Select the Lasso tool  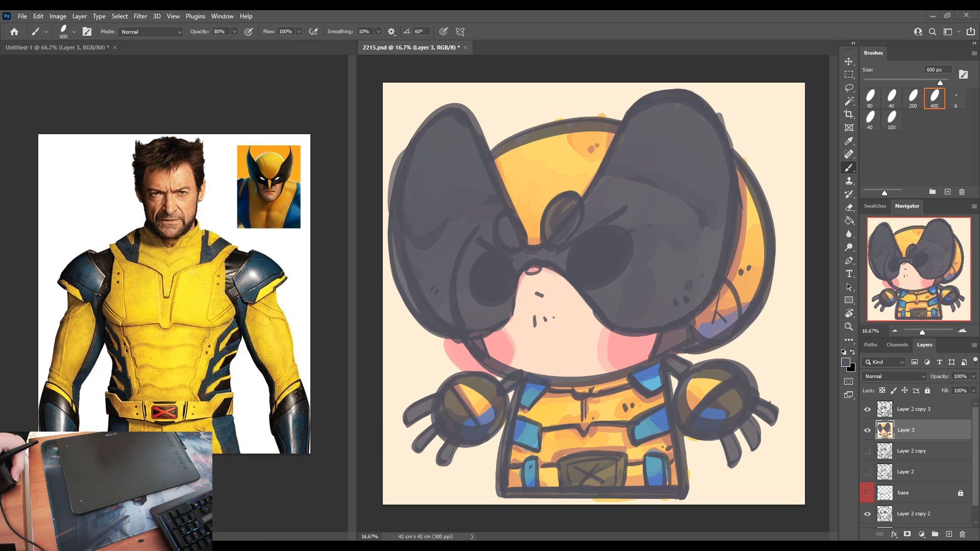pos(849,88)
